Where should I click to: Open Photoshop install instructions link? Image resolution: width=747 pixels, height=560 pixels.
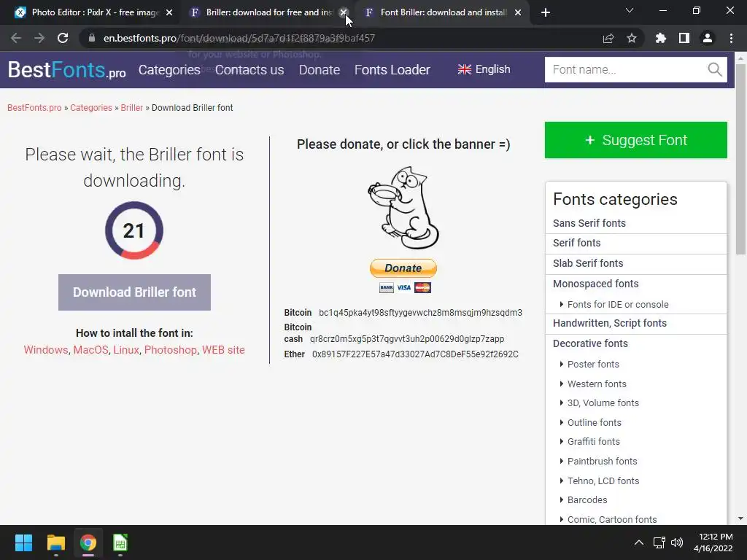171,350
